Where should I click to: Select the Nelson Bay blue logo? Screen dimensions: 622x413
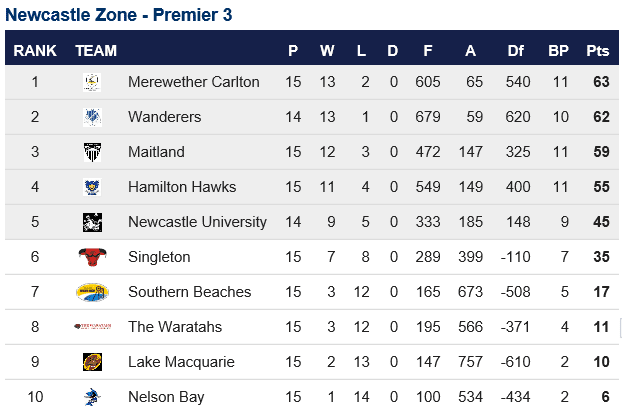[92, 397]
